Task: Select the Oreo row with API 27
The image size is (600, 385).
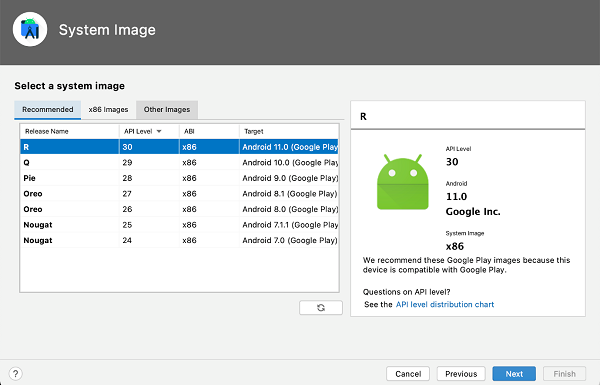Action: click(179, 194)
